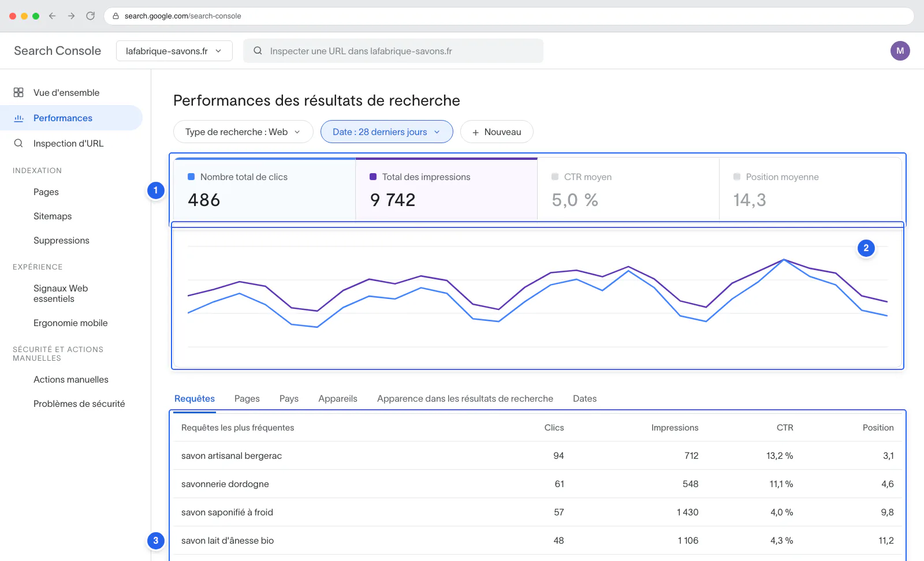Switch to the Dates tab
Screen dimensions: 924x561
coord(584,399)
